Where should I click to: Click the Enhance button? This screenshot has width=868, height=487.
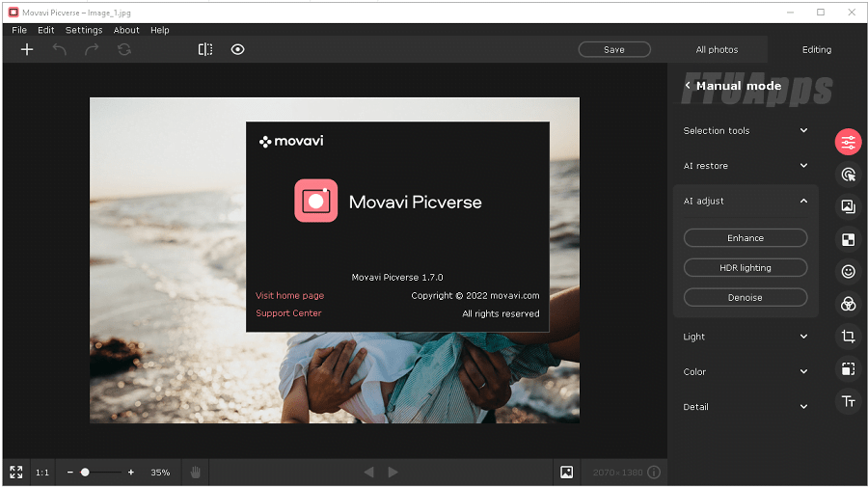pyautogui.click(x=746, y=238)
